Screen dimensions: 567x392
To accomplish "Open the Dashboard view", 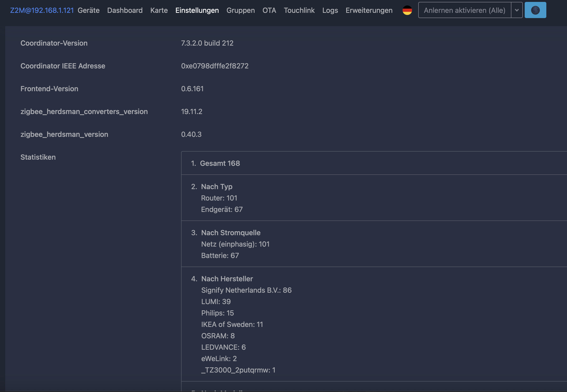I will point(125,10).
